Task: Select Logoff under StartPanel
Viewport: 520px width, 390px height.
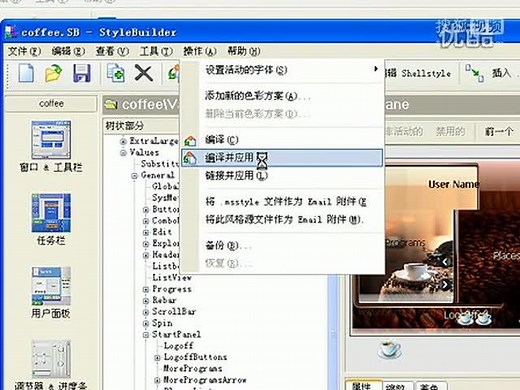Action: click(x=178, y=346)
